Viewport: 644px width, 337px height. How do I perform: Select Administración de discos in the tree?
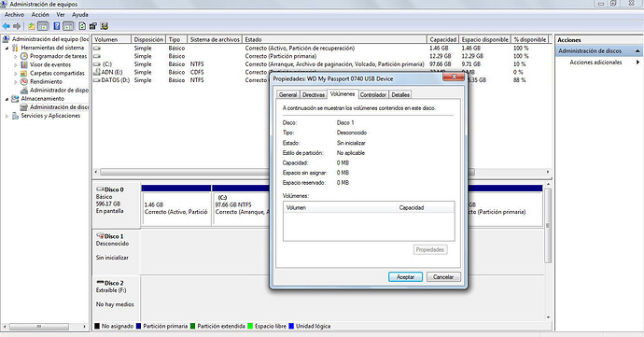click(59, 107)
